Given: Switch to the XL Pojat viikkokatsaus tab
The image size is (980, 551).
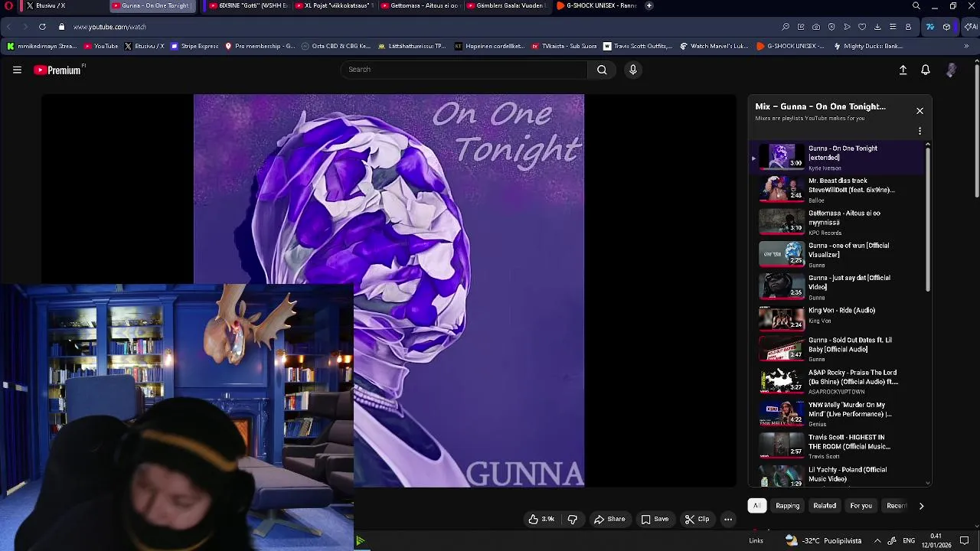Looking at the screenshot, I should (x=335, y=5).
